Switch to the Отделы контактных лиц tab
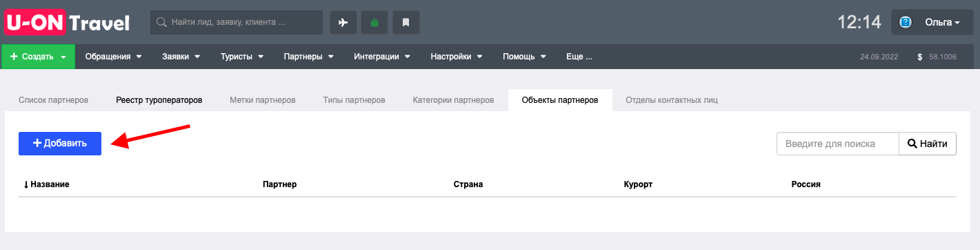 pyautogui.click(x=672, y=100)
